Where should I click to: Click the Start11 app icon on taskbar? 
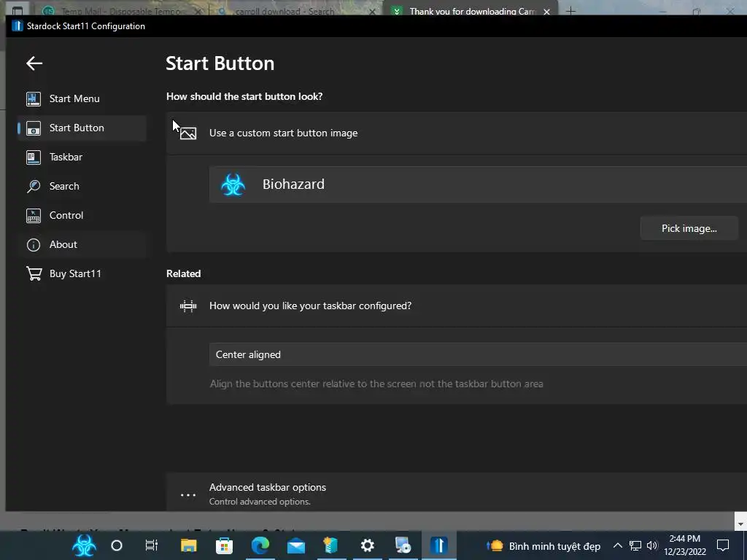click(438, 545)
